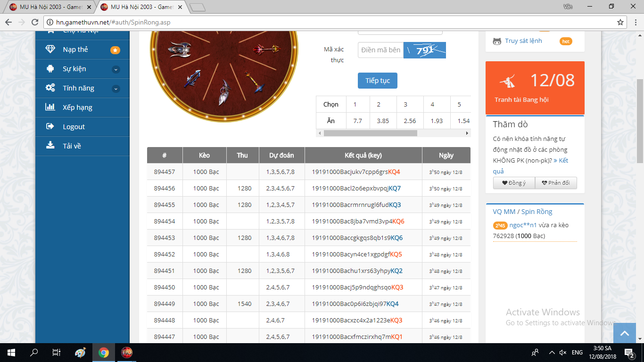Vote Phản đối in the poll
Image resolution: width=644 pixels, height=362 pixels.
coord(556,183)
